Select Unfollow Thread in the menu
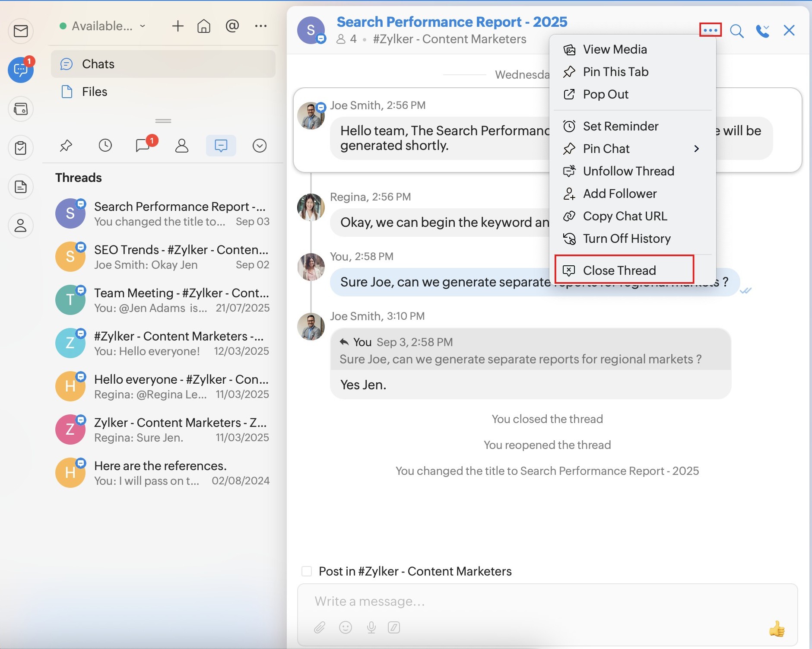 pyautogui.click(x=628, y=171)
